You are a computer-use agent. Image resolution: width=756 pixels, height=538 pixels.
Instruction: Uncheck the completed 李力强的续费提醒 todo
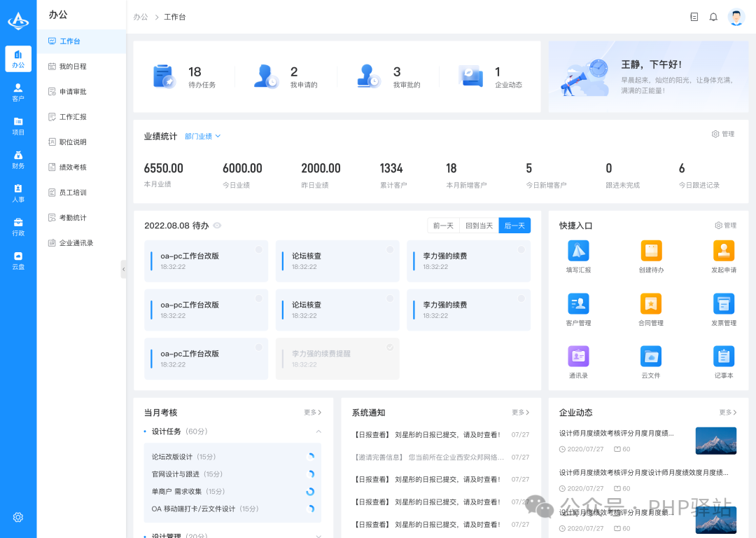tap(390, 347)
